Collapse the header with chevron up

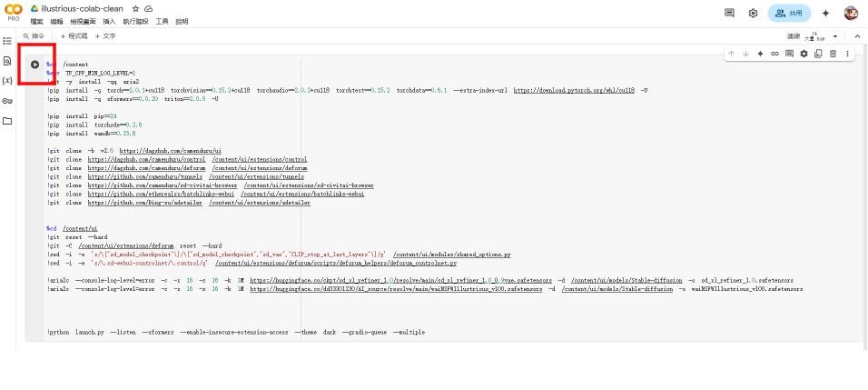click(856, 35)
